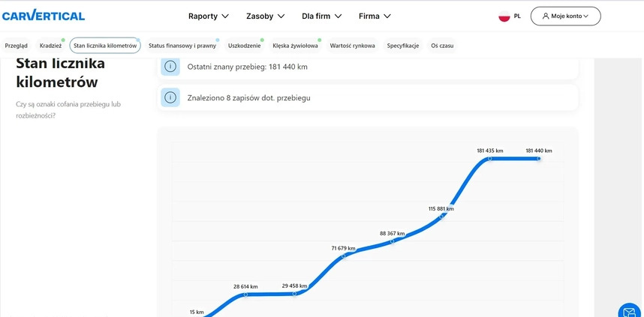Image resolution: width=644 pixels, height=317 pixels.
Task: Go to the Przegląd section tab
Action: coord(16,46)
